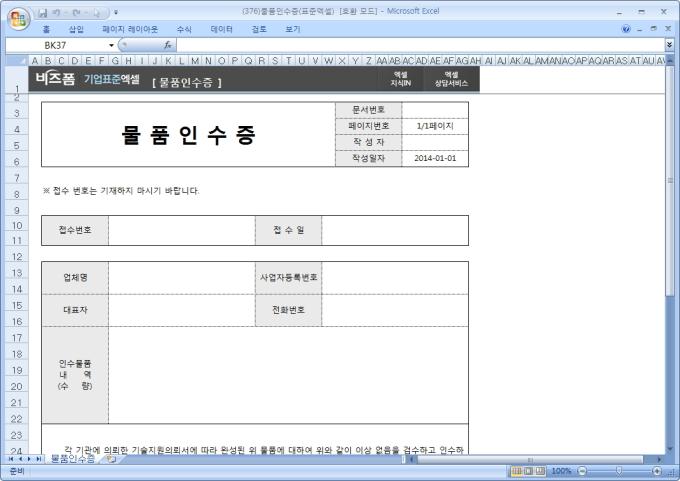680x481 pixels.
Task: Click the insert function fx icon
Action: click(x=167, y=45)
